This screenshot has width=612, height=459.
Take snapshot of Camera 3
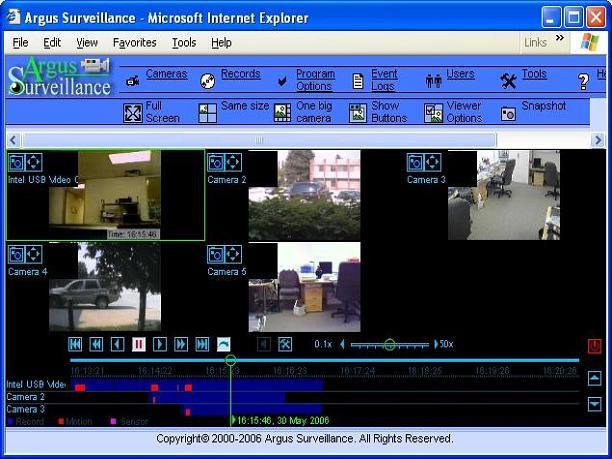pos(415,162)
